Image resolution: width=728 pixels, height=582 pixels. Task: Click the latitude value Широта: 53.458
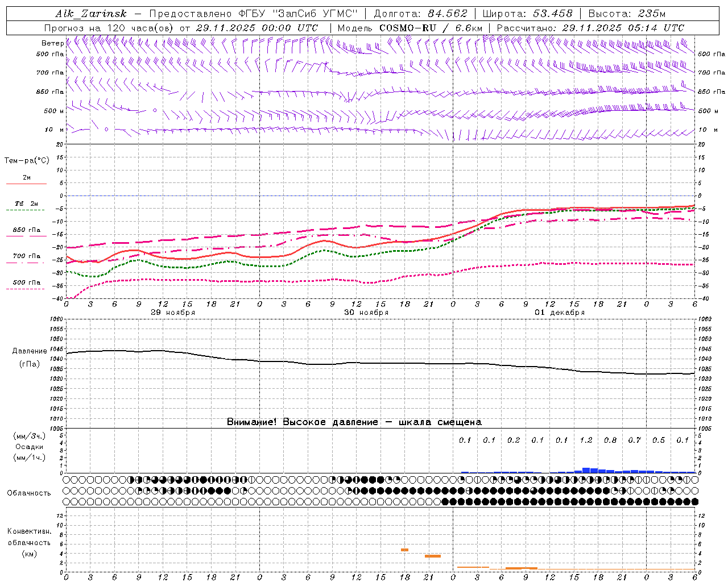coord(527,14)
